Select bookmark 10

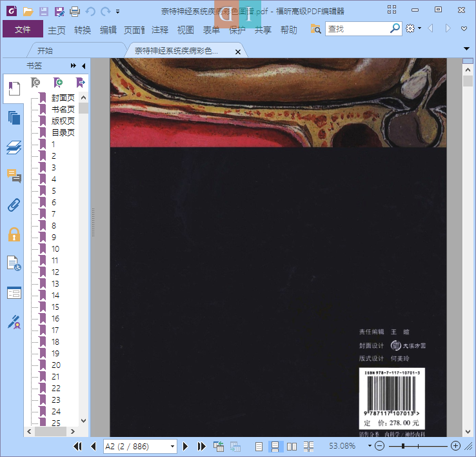55,249
